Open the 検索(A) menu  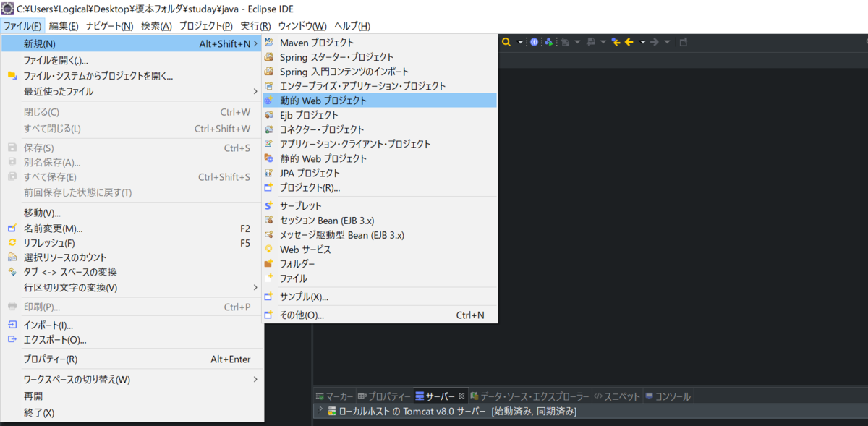tap(156, 26)
